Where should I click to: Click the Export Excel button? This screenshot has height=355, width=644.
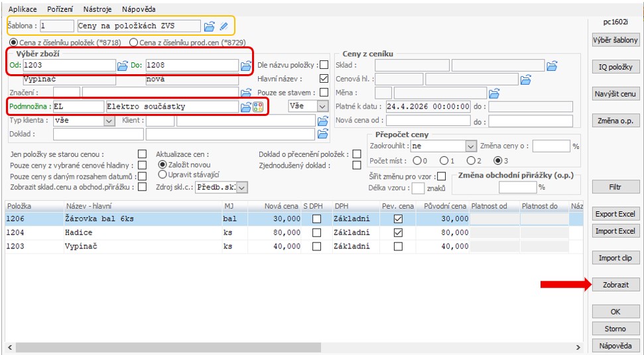(615, 214)
